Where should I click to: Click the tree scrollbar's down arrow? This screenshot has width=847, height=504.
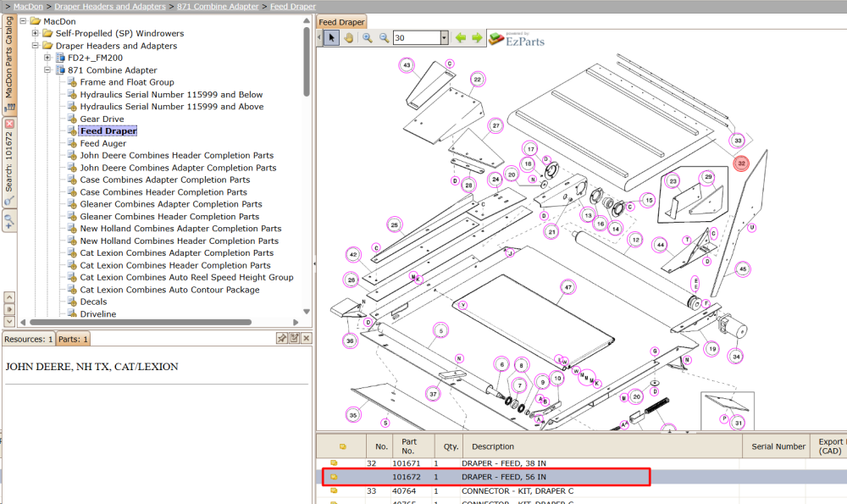point(307,312)
